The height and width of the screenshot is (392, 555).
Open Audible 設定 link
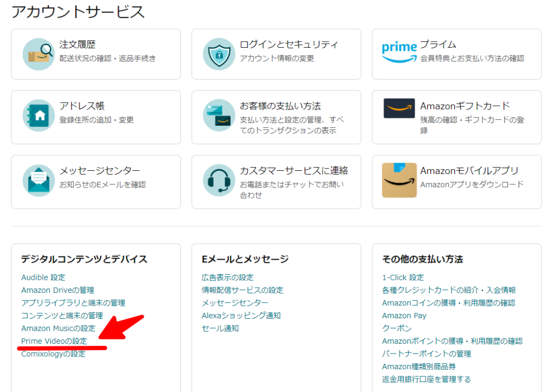43,278
